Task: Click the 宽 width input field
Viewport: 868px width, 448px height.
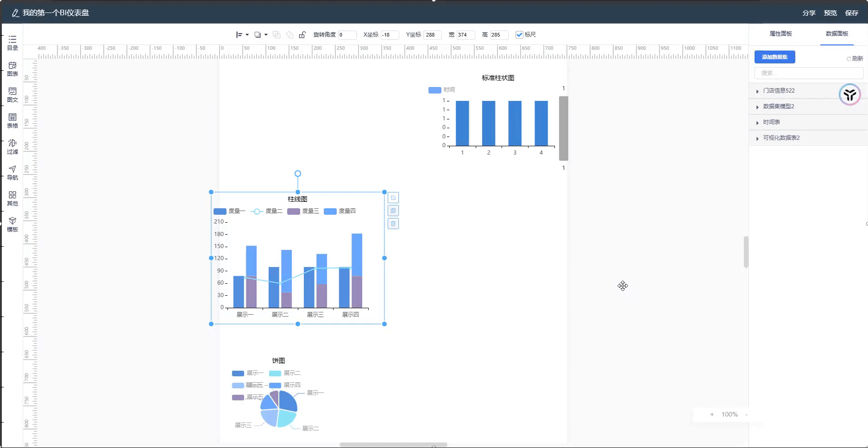Action: (465, 35)
